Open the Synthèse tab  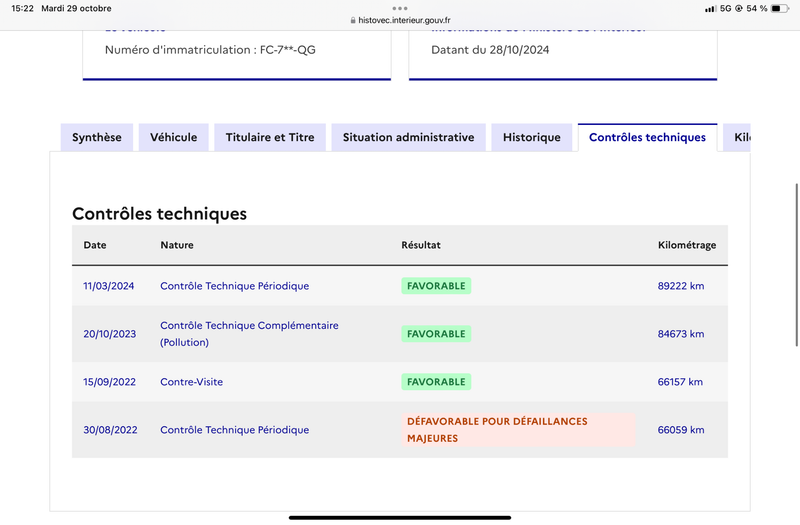96,137
